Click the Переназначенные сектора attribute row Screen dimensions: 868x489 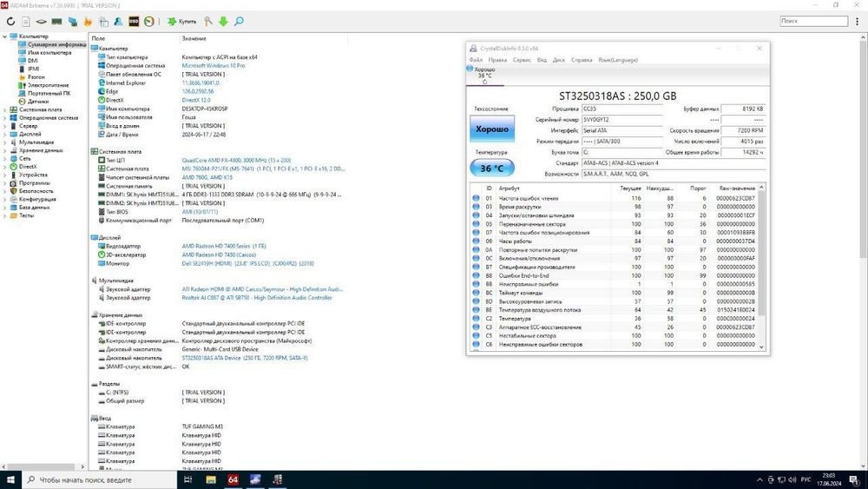click(615, 224)
